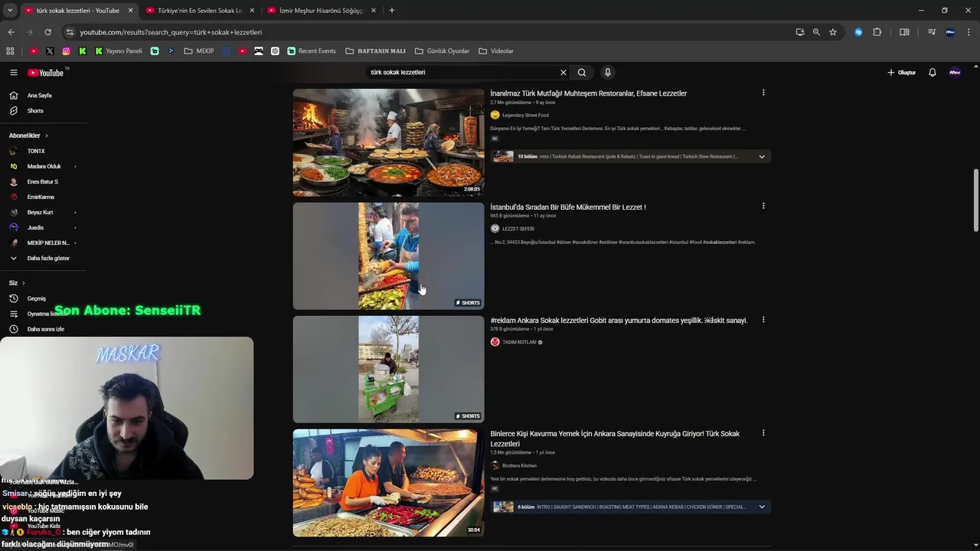980x551 pixels.
Task: Switch to İzmir Meşhur Hisarönü Söğüş tab
Action: (x=322, y=11)
